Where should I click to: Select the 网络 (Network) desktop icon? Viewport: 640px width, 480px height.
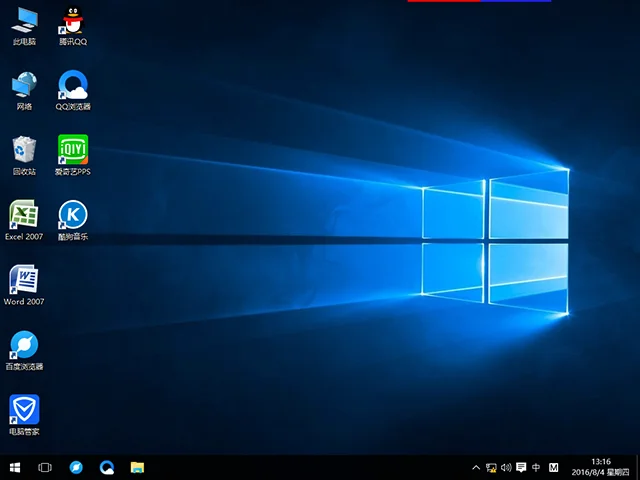tap(24, 91)
